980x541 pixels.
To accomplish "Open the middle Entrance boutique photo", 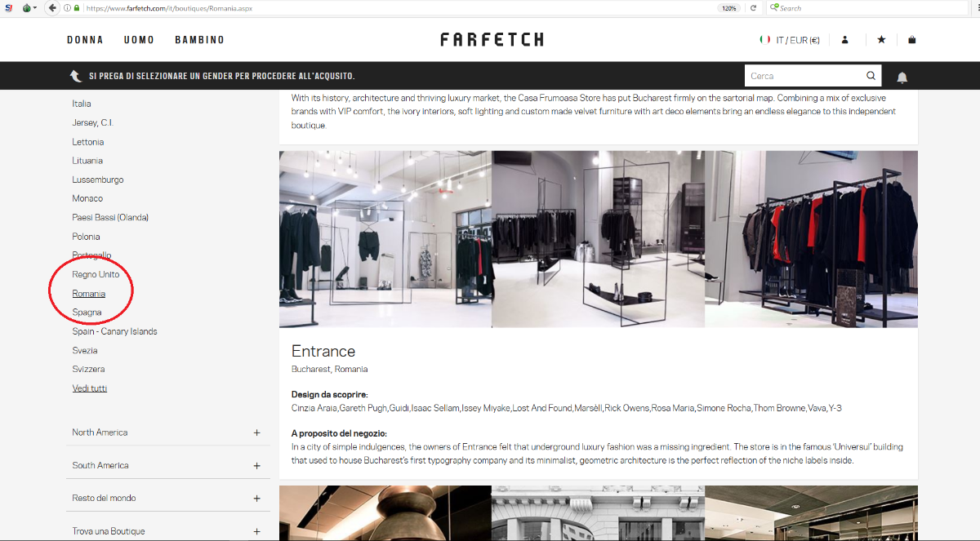I will point(598,239).
